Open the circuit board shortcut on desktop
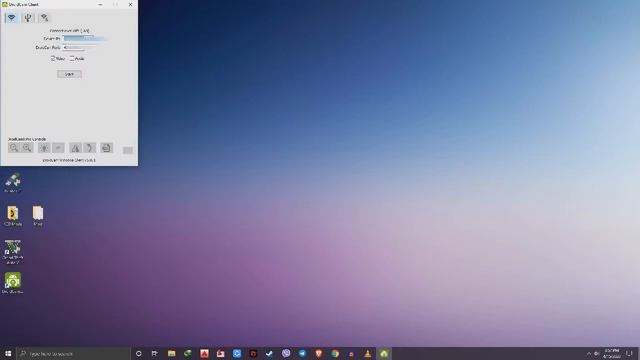The height and width of the screenshot is (360, 640). (x=13, y=252)
